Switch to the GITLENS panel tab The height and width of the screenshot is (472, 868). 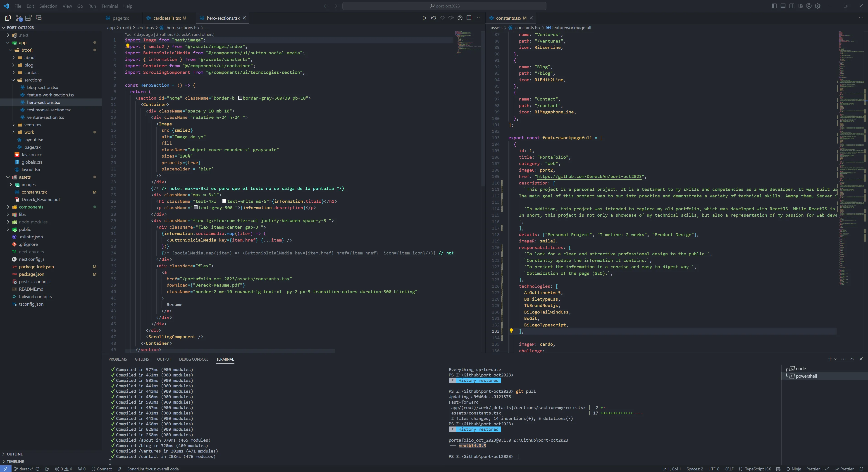point(142,359)
